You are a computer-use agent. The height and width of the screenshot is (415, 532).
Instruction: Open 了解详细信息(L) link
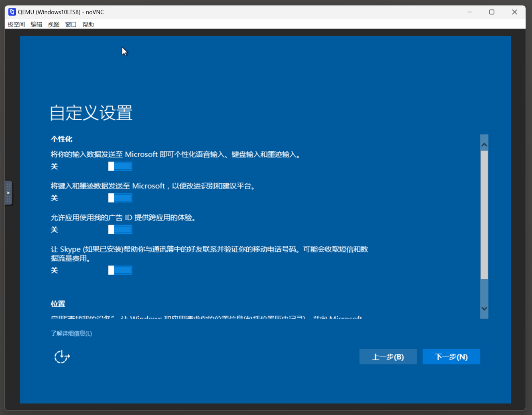(71, 333)
